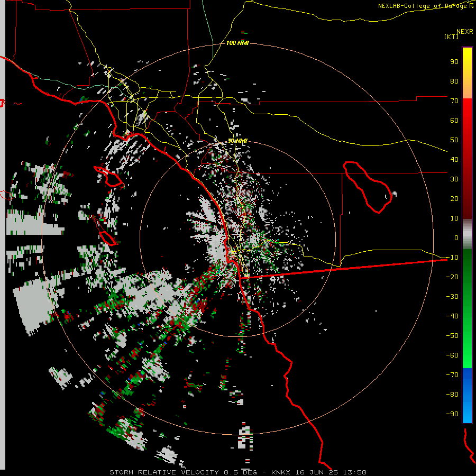This screenshot has width=476, height=476.
Task: Click the -20 value on velocity legend
Action: pyautogui.click(x=452, y=277)
